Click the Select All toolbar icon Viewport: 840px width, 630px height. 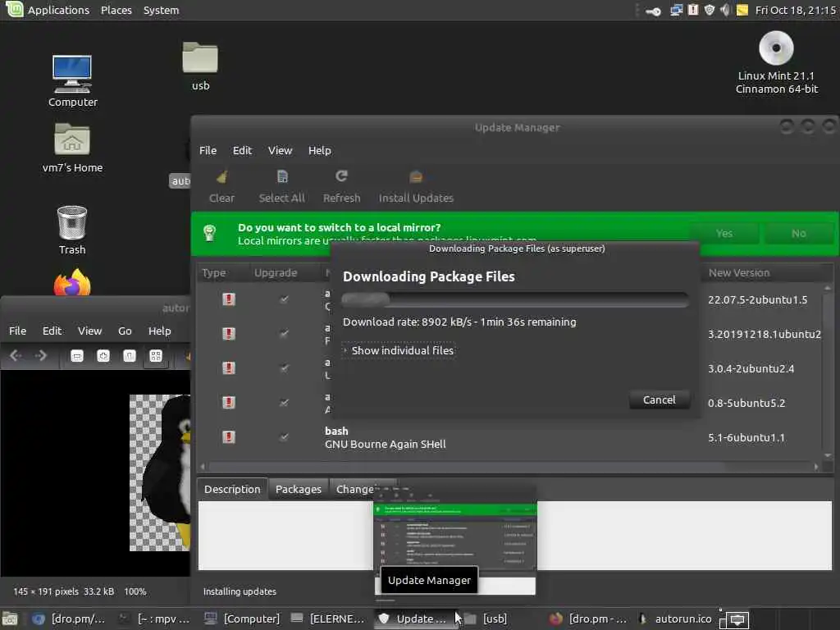point(282,176)
